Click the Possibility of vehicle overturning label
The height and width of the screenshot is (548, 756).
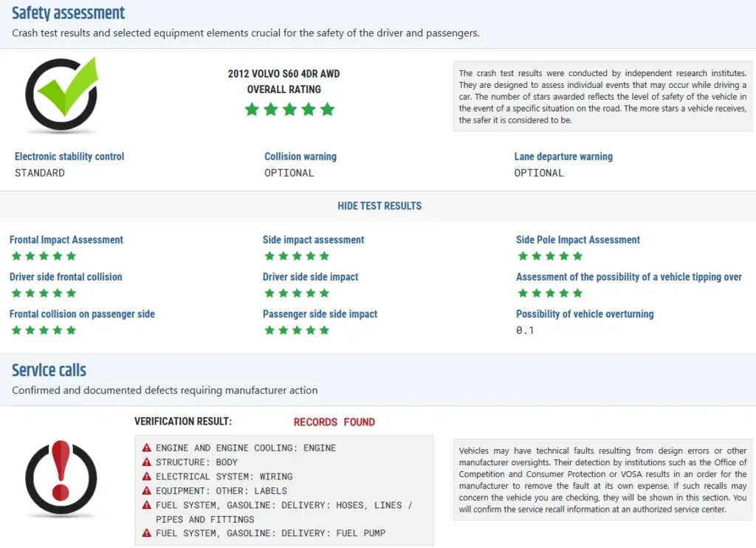(585, 314)
